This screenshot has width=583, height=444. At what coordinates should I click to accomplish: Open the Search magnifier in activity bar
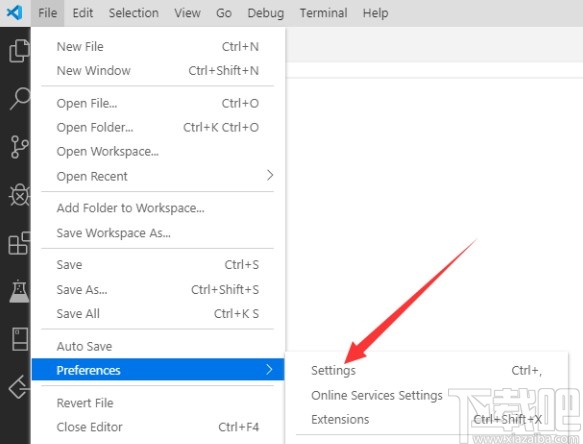(x=20, y=99)
